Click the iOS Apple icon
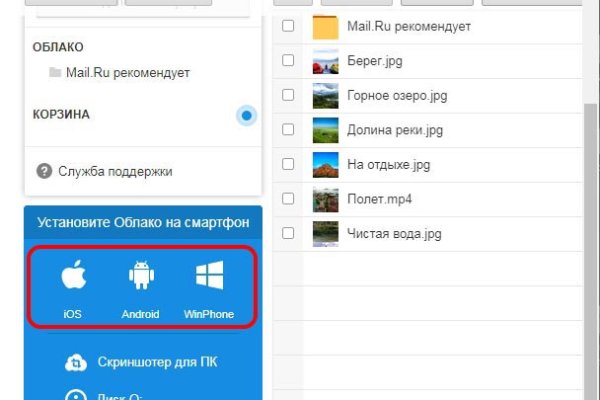Screen dimensions: 600x400 pyautogui.click(x=73, y=277)
